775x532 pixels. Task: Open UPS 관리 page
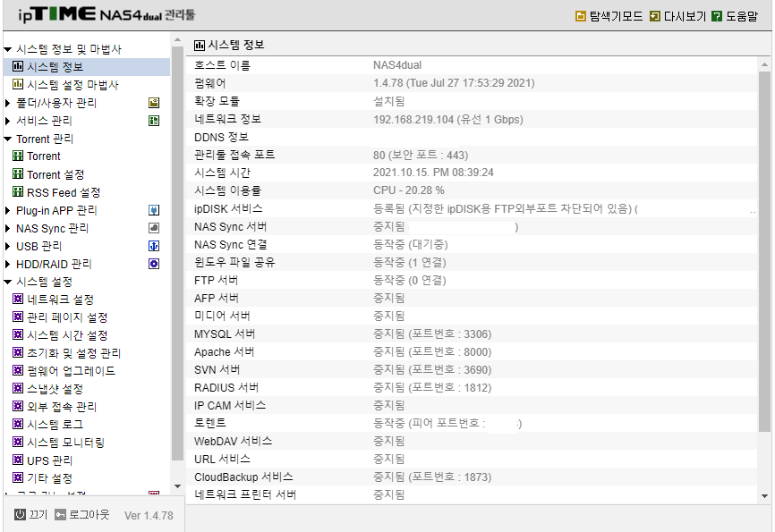(x=49, y=460)
